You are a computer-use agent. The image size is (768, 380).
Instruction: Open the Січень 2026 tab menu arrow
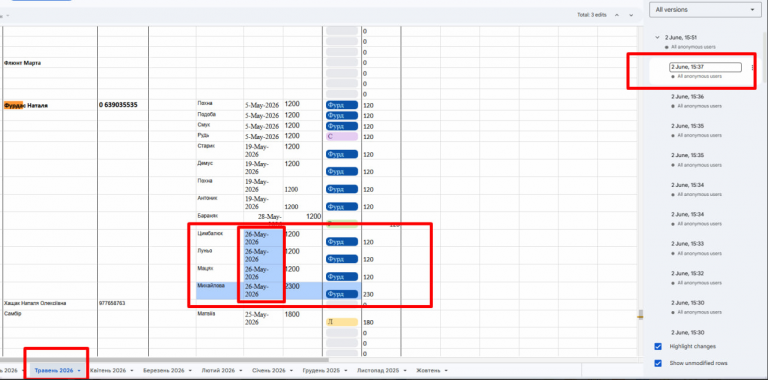click(292, 371)
